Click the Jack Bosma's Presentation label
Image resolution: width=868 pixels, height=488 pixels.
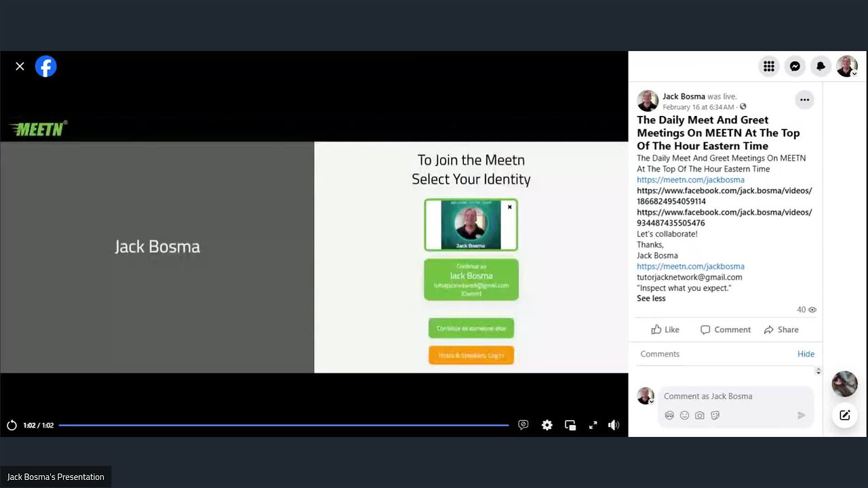[x=56, y=477]
